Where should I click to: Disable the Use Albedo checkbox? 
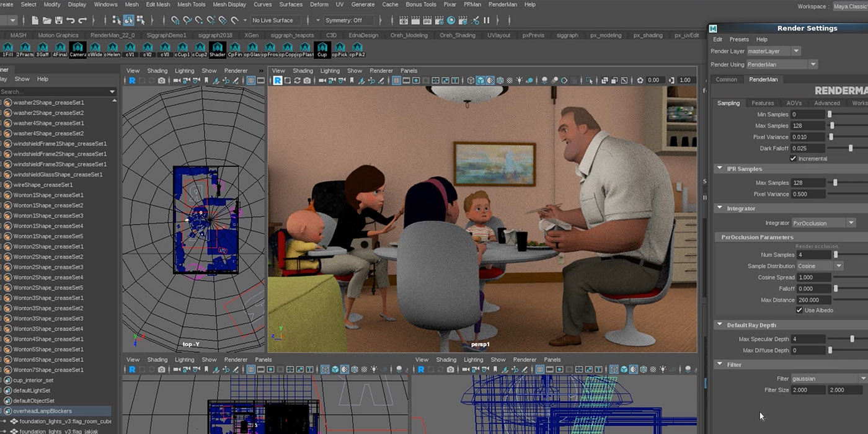pyautogui.click(x=799, y=310)
